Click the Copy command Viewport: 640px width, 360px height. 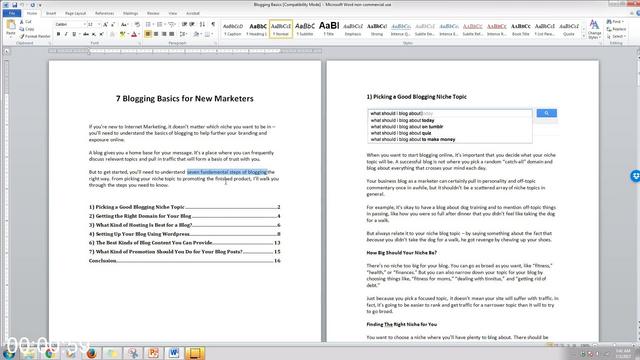27,29
